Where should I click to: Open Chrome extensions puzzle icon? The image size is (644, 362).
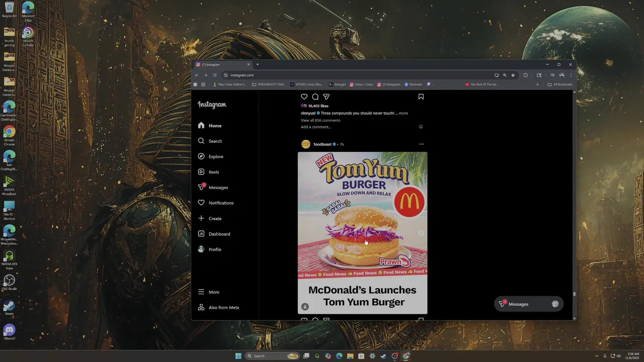point(525,75)
